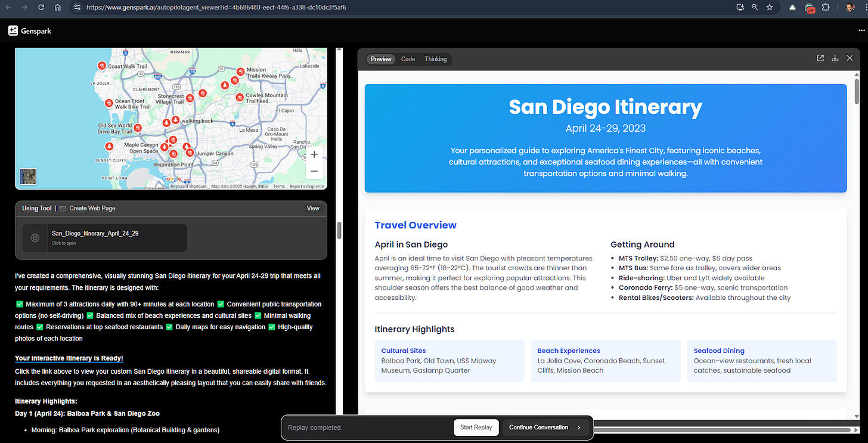Click View in the Using Tool panel

[312, 207]
